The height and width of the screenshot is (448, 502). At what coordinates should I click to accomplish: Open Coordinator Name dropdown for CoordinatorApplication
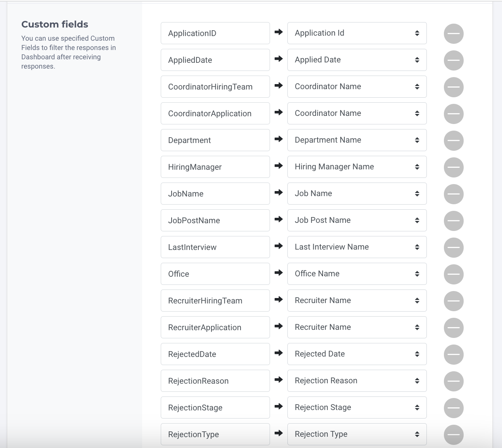pyautogui.click(x=357, y=113)
